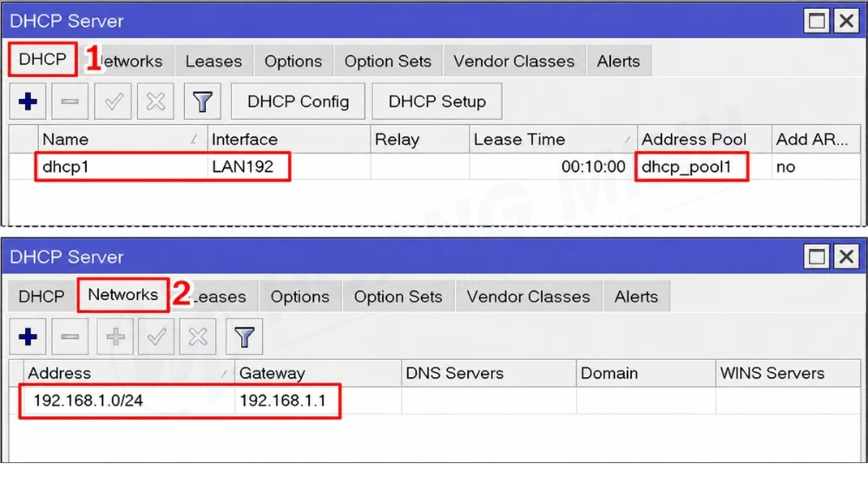Open Vendor Classes tab in top window
This screenshot has width=868, height=477.
pyautogui.click(x=514, y=61)
